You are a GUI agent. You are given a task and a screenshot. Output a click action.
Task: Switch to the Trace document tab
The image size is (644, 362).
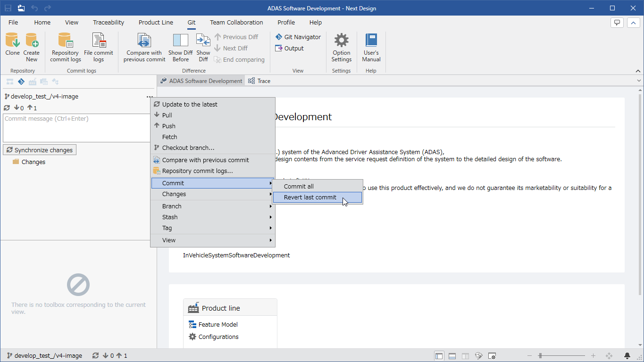pyautogui.click(x=259, y=81)
